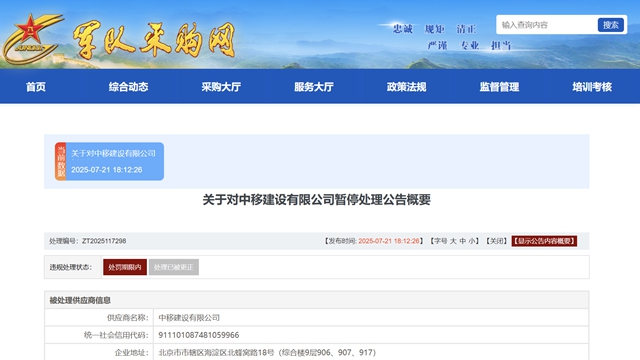Click the credit code 911101087481059966

pos(199,335)
